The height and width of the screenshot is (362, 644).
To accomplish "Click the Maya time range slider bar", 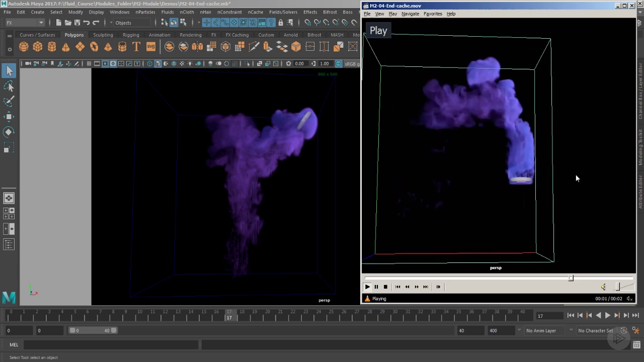I will pyautogui.click(x=93, y=330).
